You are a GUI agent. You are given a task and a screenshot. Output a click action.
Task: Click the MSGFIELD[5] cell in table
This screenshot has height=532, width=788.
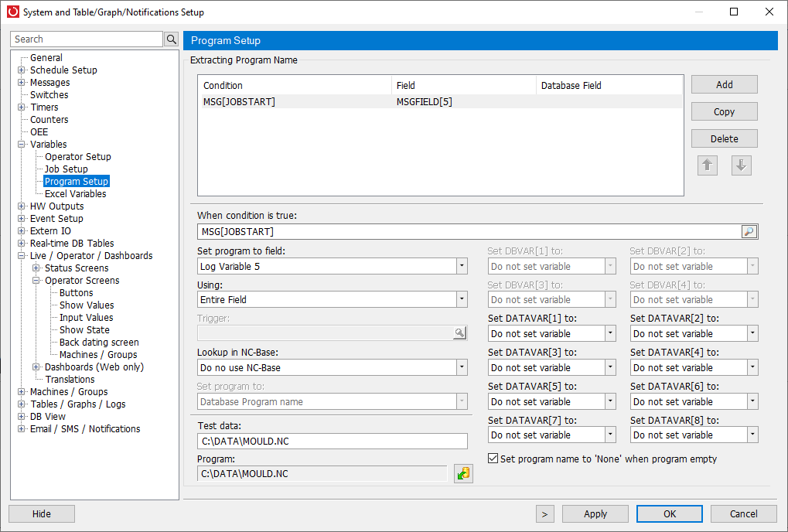point(424,101)
